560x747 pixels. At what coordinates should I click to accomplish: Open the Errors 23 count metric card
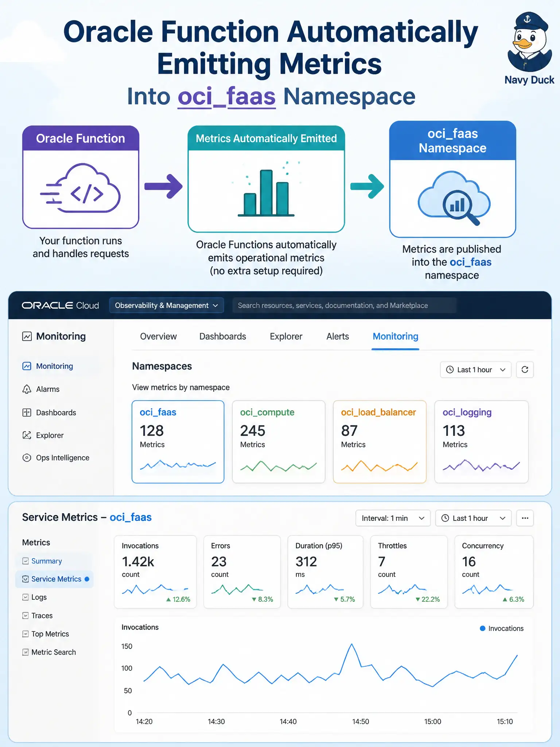(x=242, y=572)
